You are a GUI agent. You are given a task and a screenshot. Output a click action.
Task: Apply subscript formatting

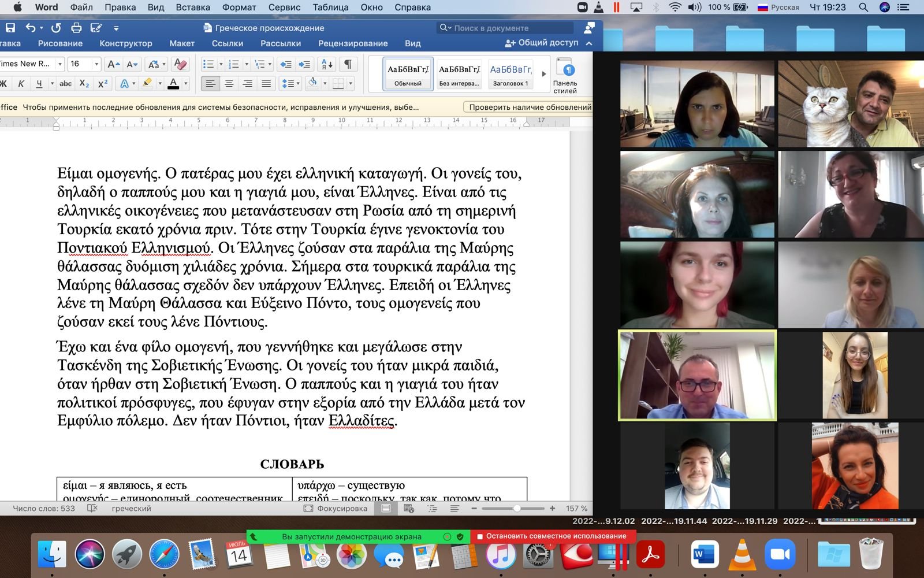click(84, 84)
